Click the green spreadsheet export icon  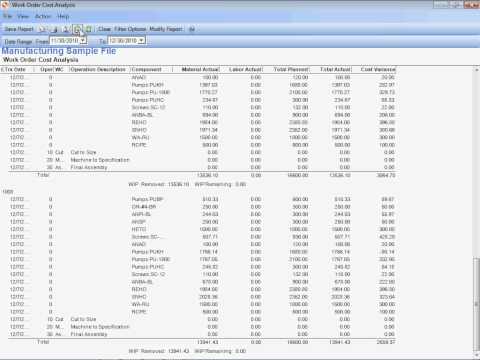pos(88,29)
